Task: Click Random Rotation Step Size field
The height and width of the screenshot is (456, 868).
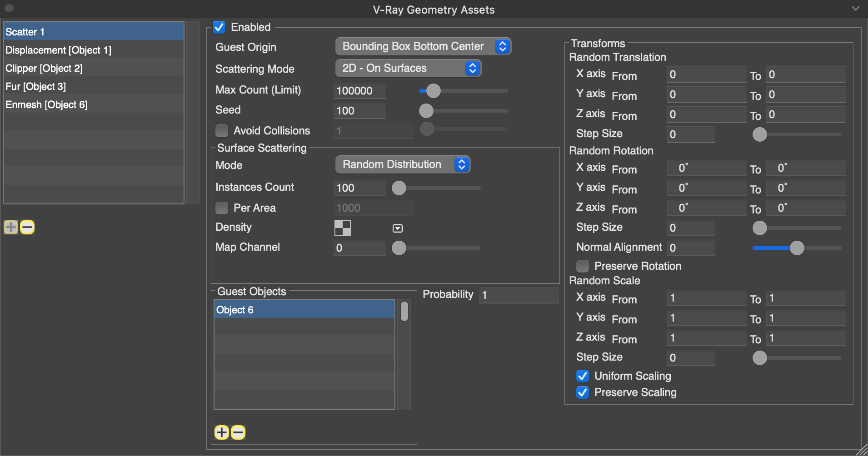Action: click(x=691, y=228)
